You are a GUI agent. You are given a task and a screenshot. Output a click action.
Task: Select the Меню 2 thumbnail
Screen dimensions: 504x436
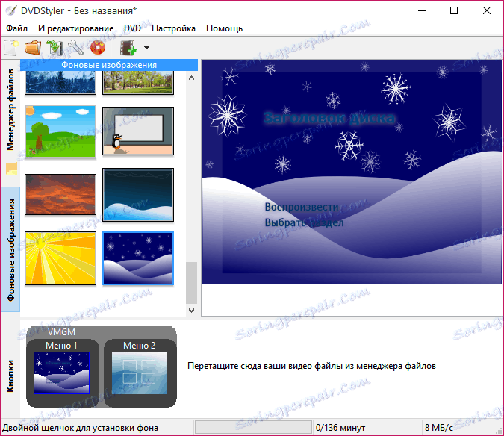pos(140,373)
